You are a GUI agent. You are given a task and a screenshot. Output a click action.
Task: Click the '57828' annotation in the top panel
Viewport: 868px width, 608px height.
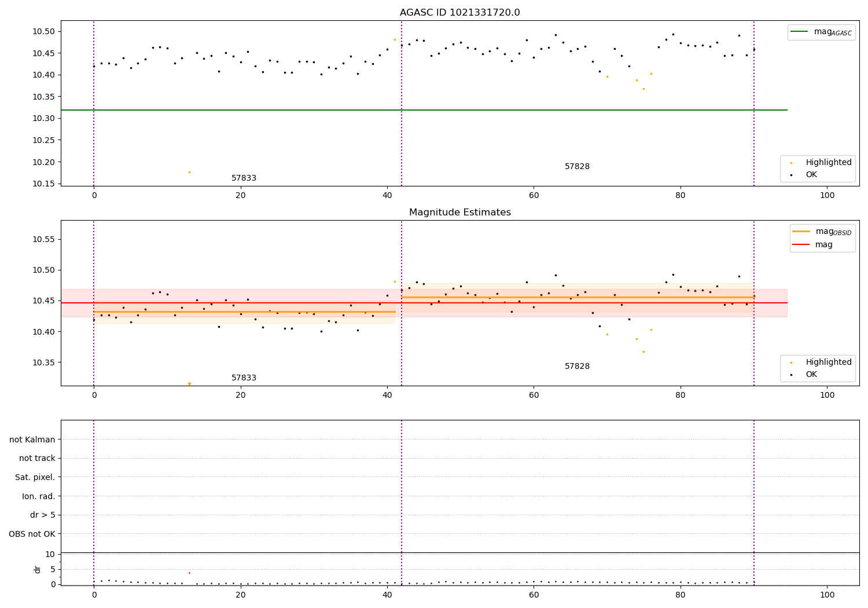(577, 167)
